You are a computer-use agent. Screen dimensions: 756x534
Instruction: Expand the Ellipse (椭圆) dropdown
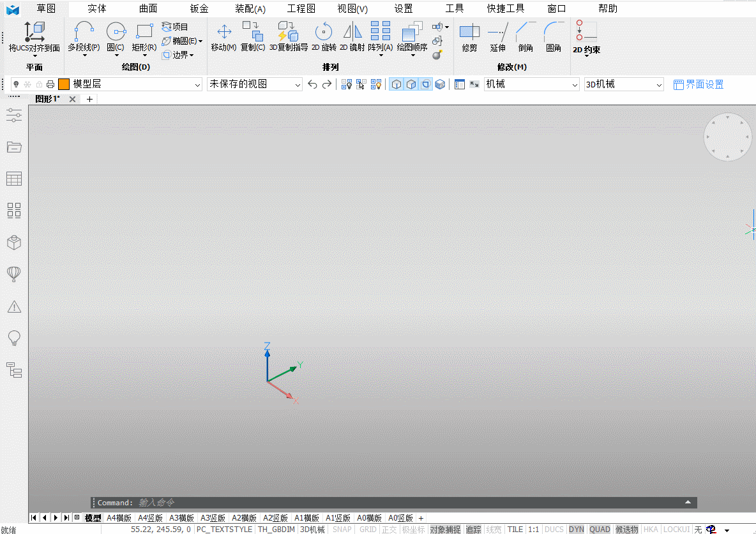click(200, 41)
